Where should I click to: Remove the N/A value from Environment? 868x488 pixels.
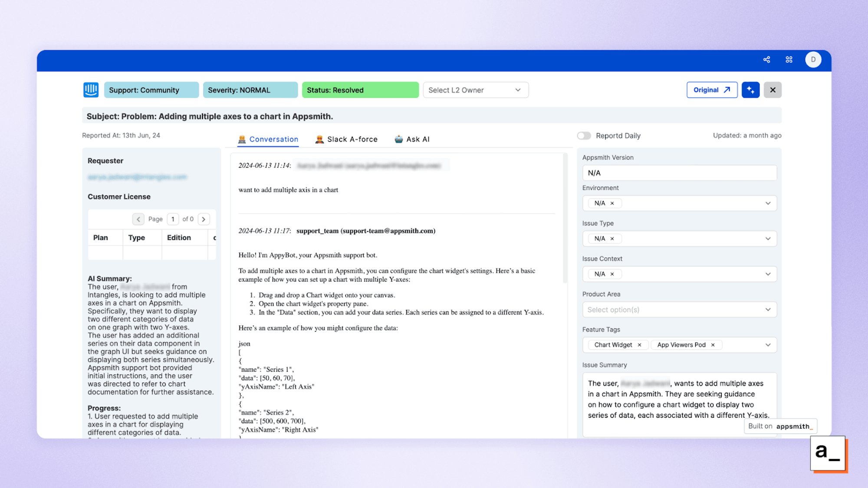pyautogui.click(x=612, y=203)
